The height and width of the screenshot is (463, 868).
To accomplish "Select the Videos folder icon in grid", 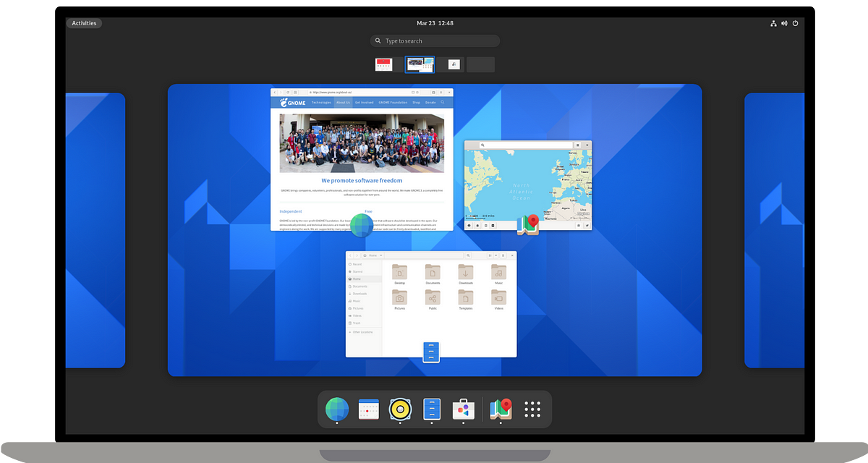I will coord(498,297).
